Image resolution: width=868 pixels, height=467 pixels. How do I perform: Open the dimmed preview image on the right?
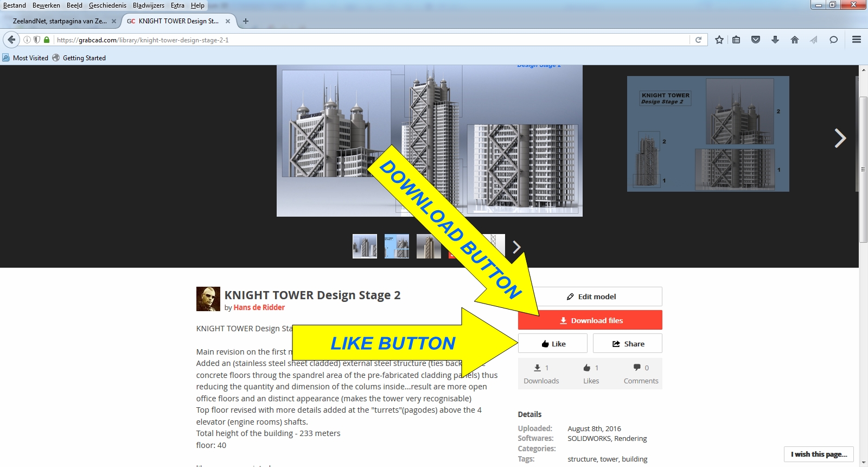[x=708, y=134]
